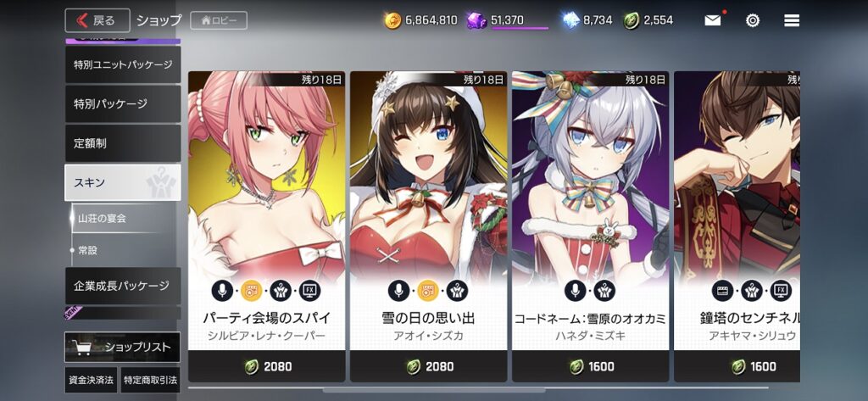Click the green coin currency icon in header
This screenshot has height=401, width=868.
(631, 20)
